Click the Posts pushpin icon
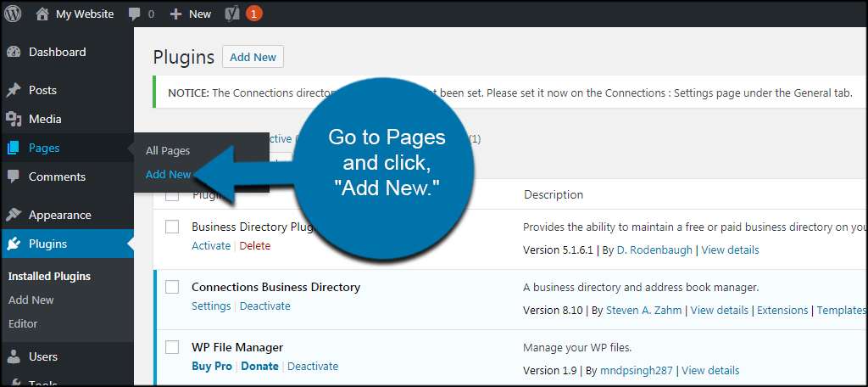Image resolution: width=868 pixels, height=387 pixels. [x=14, y=90]
